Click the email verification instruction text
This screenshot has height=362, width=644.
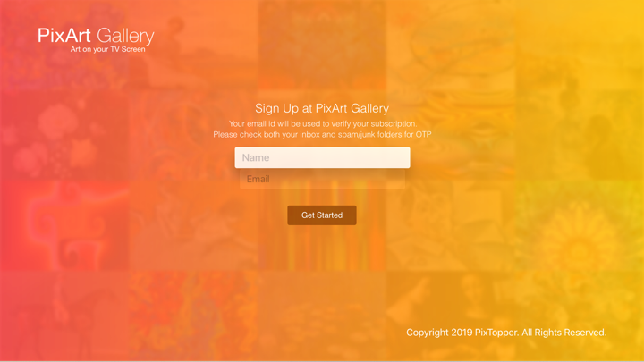coord(323,123)
